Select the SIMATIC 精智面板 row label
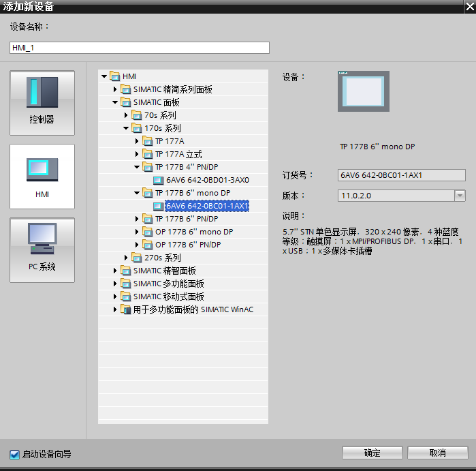Screen dimensions: 476x471 coord(165,271)
